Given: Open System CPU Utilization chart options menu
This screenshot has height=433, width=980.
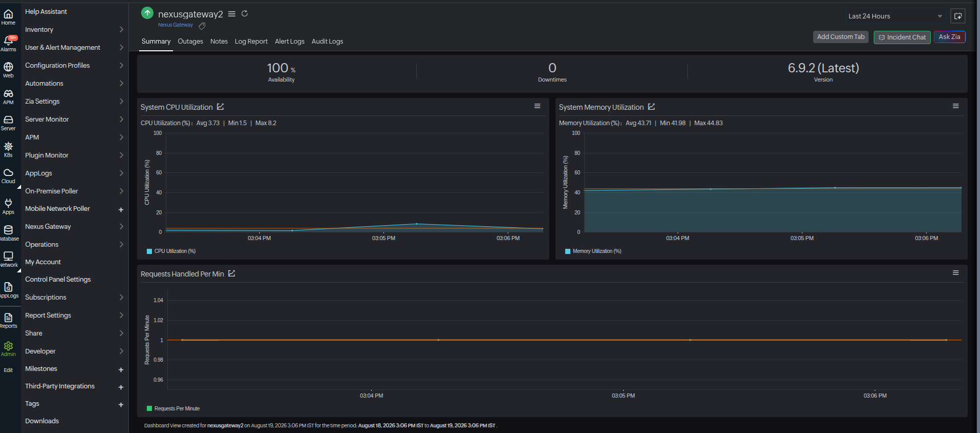Looking at the screenshot, I should click(x=537, y=106).
